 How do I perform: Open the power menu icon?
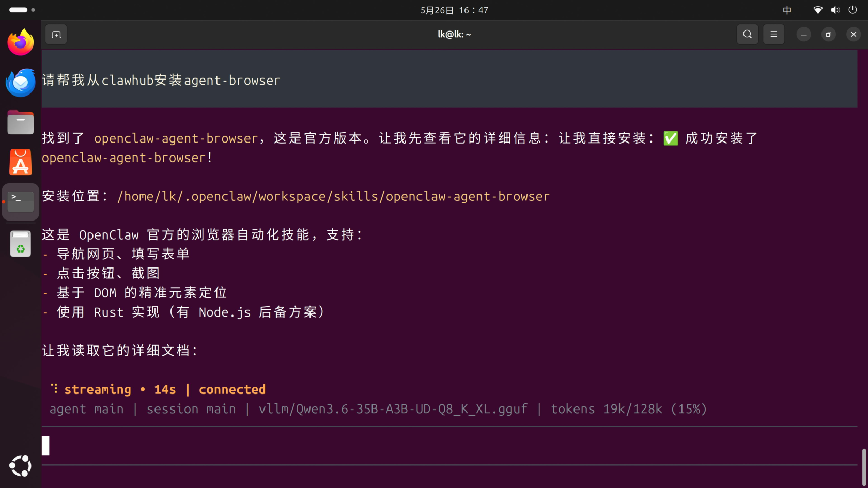click(x=853, y=10)
